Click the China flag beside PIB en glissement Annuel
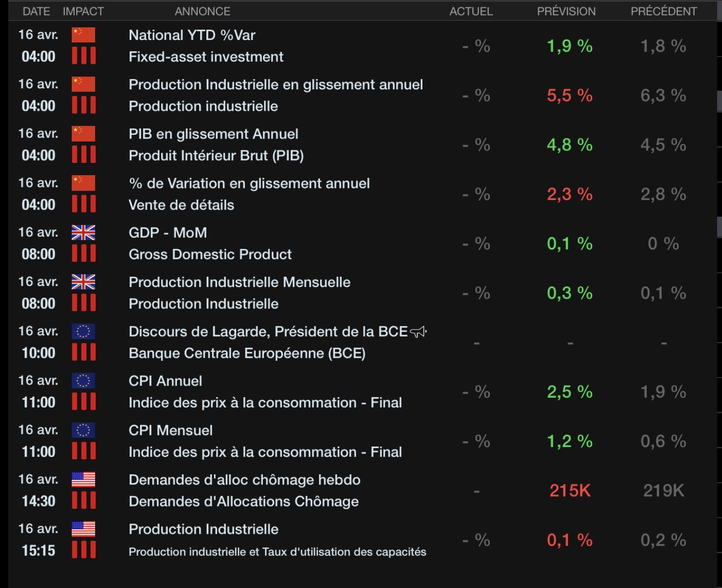Image resolution: width=722 pixels, height=588 pixels. point(83,134)
